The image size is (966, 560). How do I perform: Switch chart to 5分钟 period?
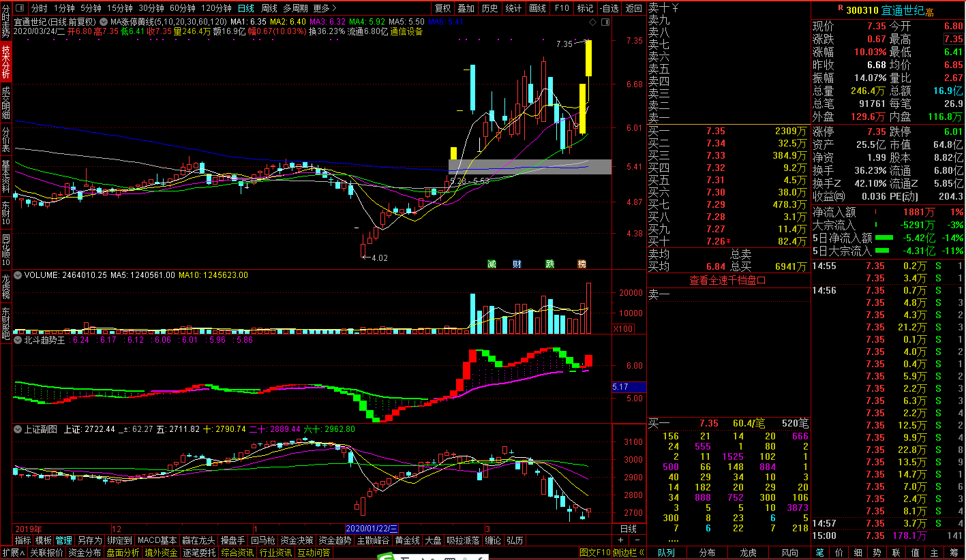91,8
